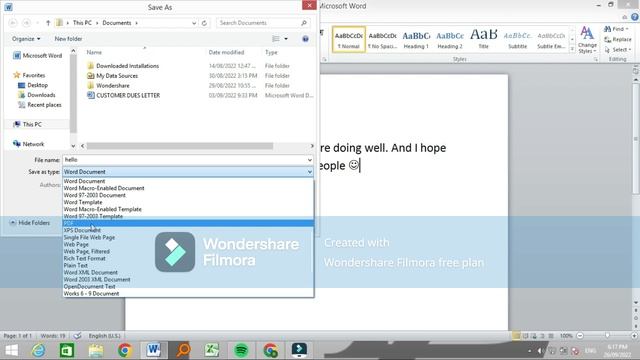Apply Heading 1 style
Image resolution: width=640 pixels, height=360 pixels.
[x=416, y=40]
